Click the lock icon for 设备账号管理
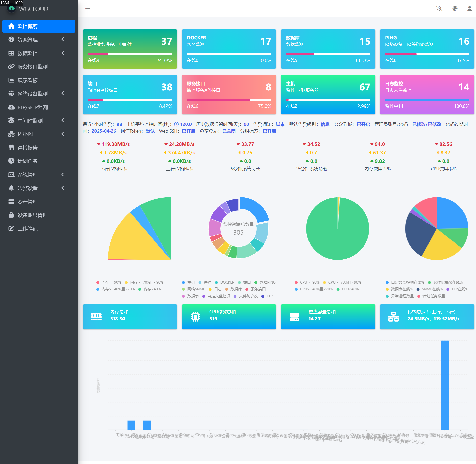Screen dimensions: 476x464 click(x=11, y=215)
